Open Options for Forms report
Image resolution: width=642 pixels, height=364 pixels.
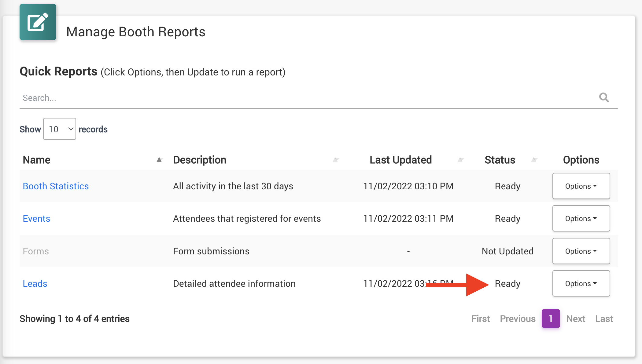point(581,251)
